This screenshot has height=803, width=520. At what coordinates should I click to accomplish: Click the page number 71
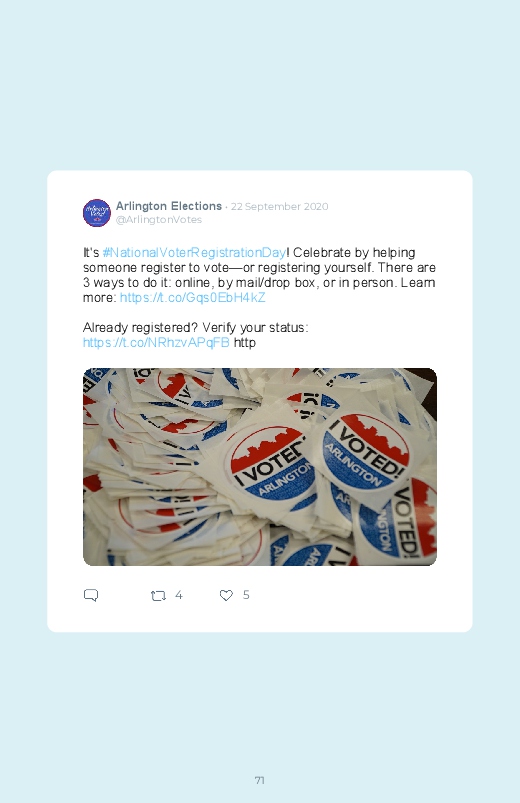[x=260, y=780]
